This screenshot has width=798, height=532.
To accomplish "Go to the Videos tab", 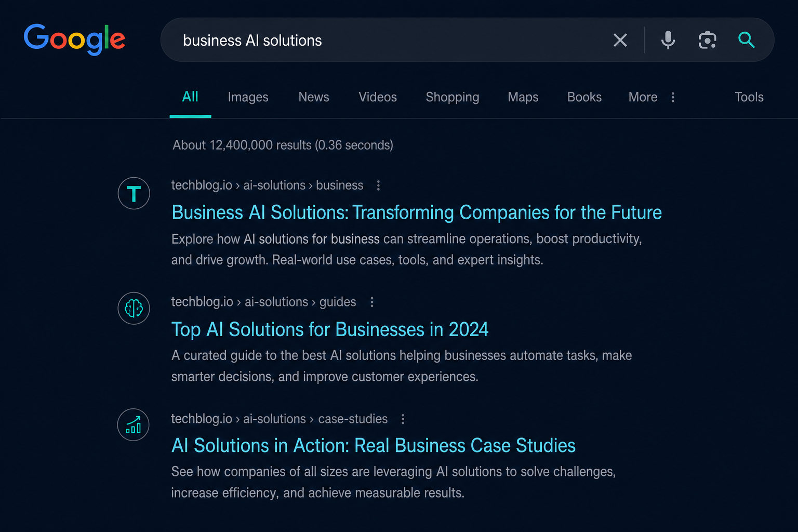I will (x=378, y=97).
